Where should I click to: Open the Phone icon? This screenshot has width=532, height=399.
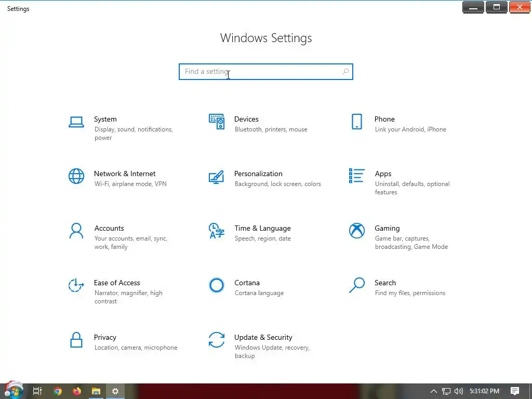coord(357,122)
